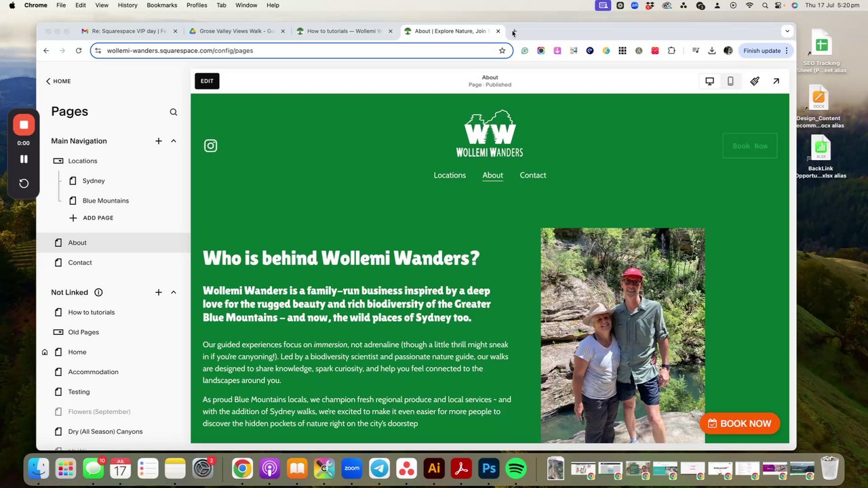Image resolution: width=868 pixels, height=488 pixels.
Task: Open the How to tutorials browser tab
Action: click(x=344, y=31)
